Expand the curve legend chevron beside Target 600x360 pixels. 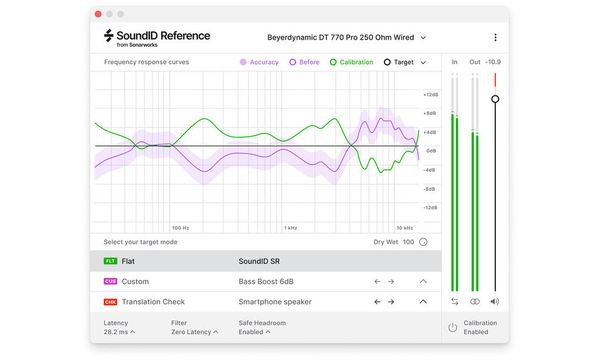tap(423, 62)
